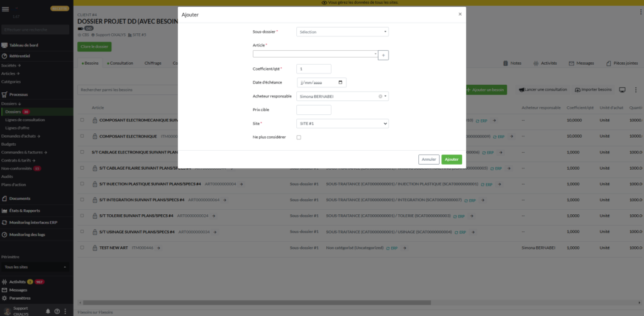The image size is (644, 316).
Task: Tick the TEST NEW ART row checkbox
Action: pos(82,248)
